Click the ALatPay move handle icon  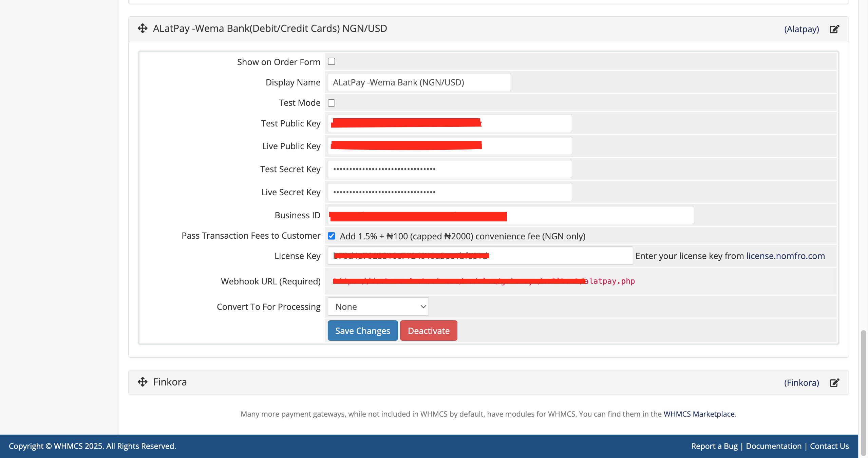143,28
